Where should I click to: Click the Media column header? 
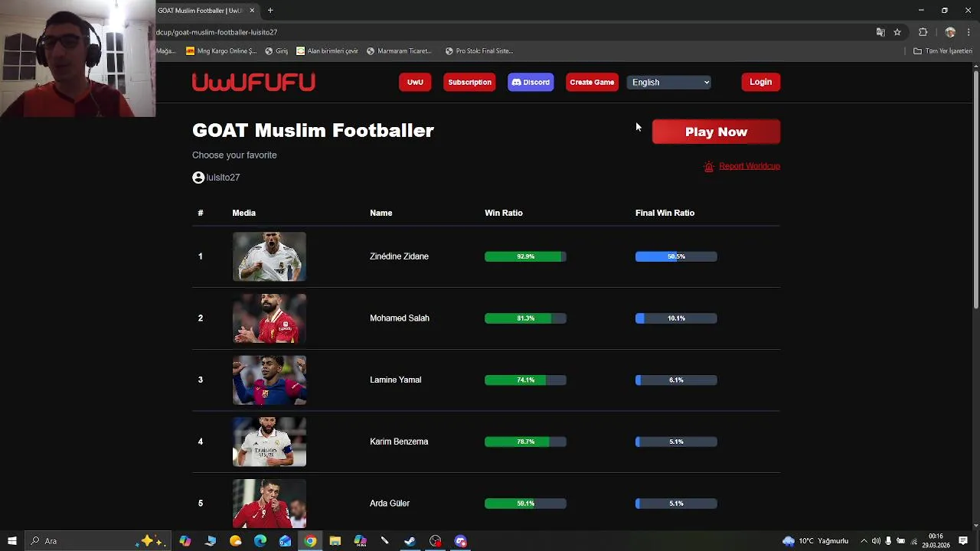[x=244, y=213]
